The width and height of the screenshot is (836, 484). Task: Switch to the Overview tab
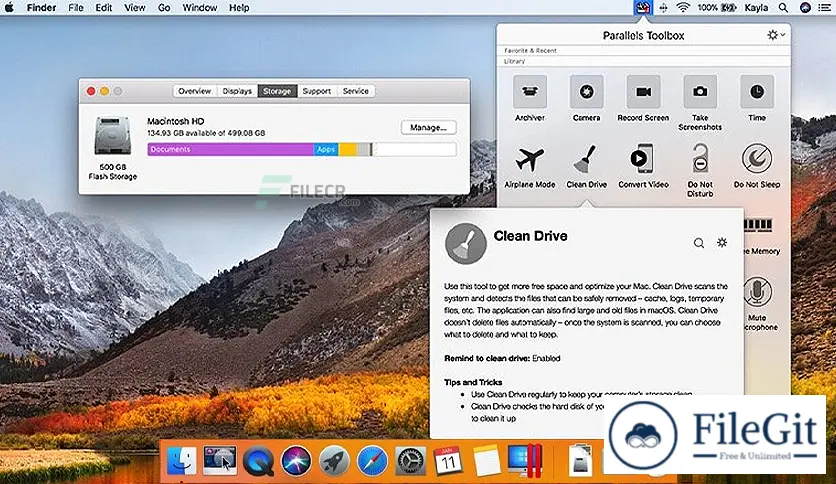coord(195,91)
